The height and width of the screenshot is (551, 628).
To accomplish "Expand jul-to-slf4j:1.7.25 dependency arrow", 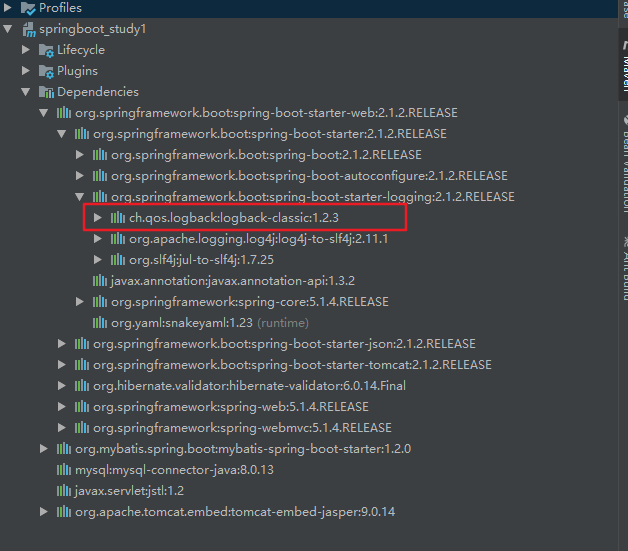I will (97, 259).
